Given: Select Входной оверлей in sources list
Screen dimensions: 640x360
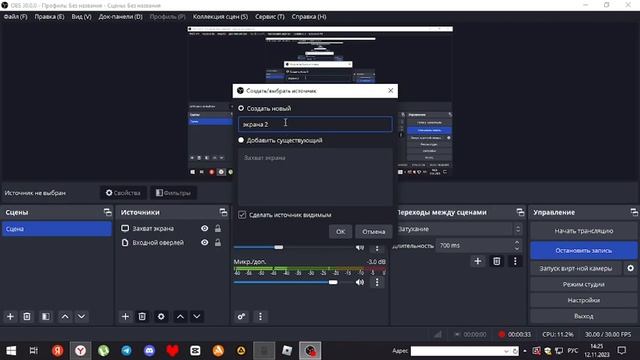Looking at the screenshot, I should (x=158, y=242).
